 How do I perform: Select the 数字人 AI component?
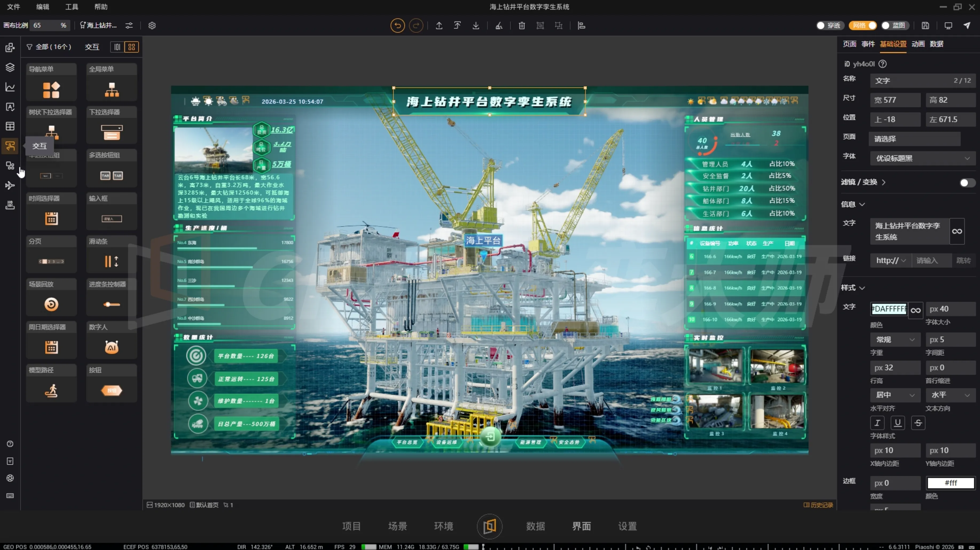111,347
